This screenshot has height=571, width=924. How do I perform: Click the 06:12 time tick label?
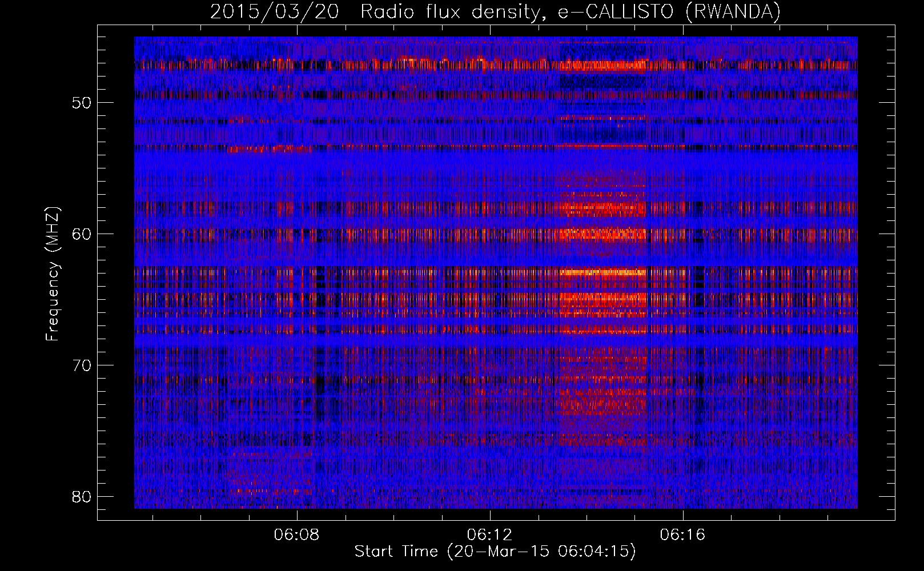pyautogui.click(x=489, y=535)
